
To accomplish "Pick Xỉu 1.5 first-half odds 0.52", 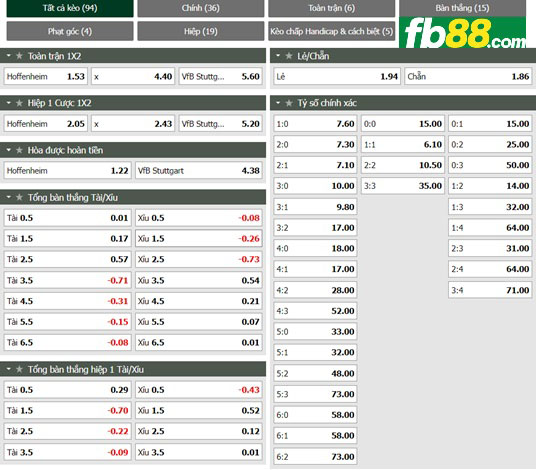I will point(199,411).
